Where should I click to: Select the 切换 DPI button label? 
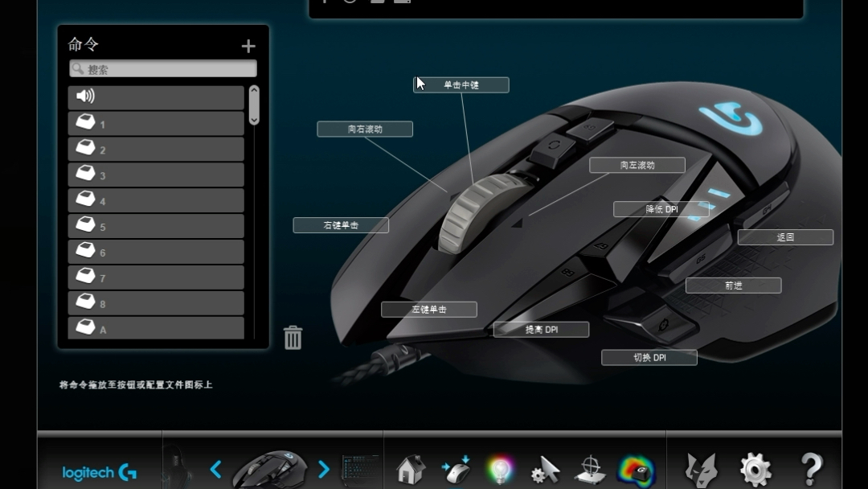click(649, 357)
